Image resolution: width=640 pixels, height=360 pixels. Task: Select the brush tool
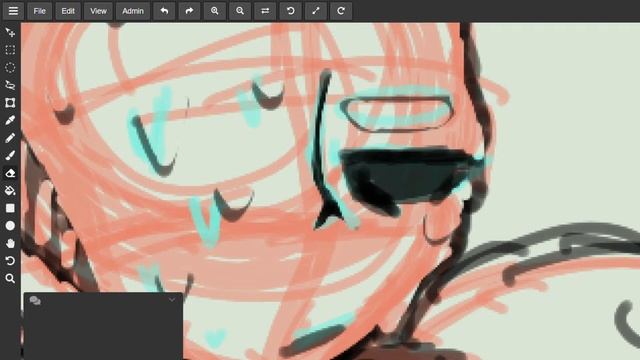(10, 155)
